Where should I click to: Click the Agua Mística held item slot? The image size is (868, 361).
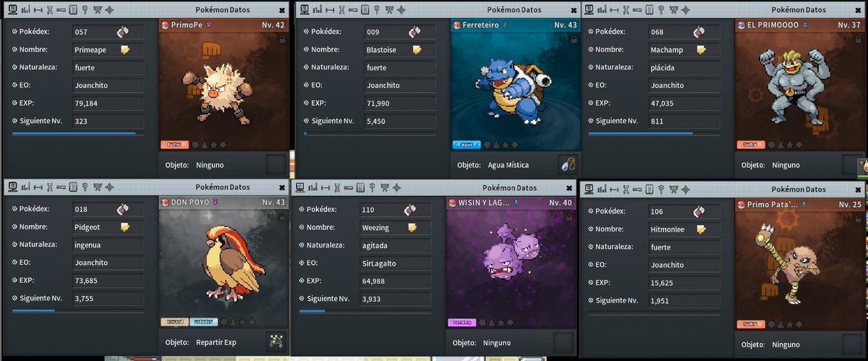point(568,165)
